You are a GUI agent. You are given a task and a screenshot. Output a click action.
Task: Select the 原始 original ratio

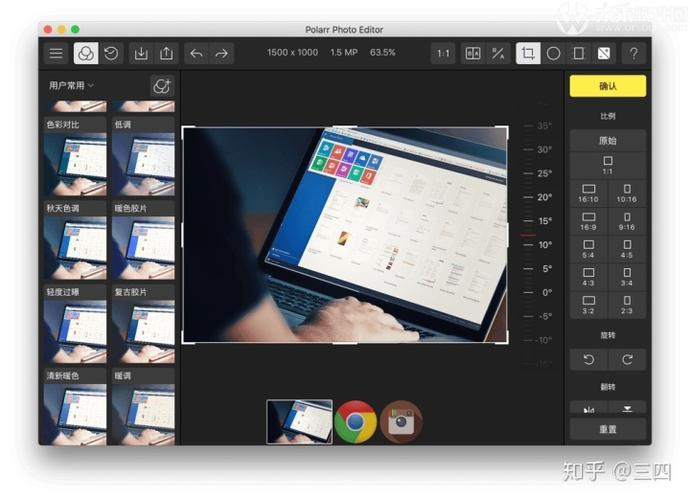point(608,141)
